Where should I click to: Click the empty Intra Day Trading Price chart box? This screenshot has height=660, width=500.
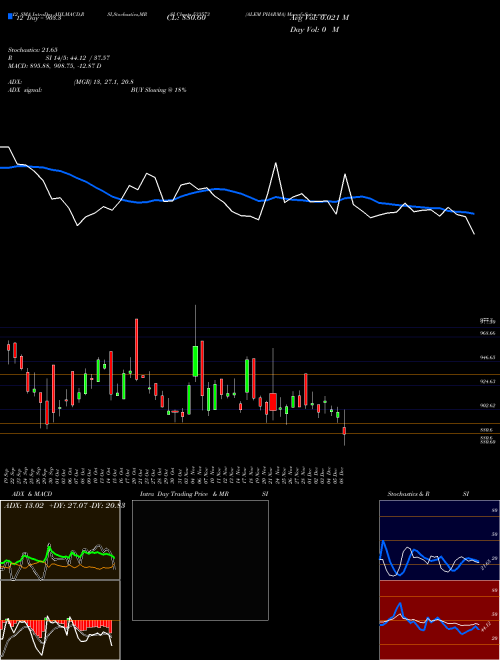coord(200,560)
